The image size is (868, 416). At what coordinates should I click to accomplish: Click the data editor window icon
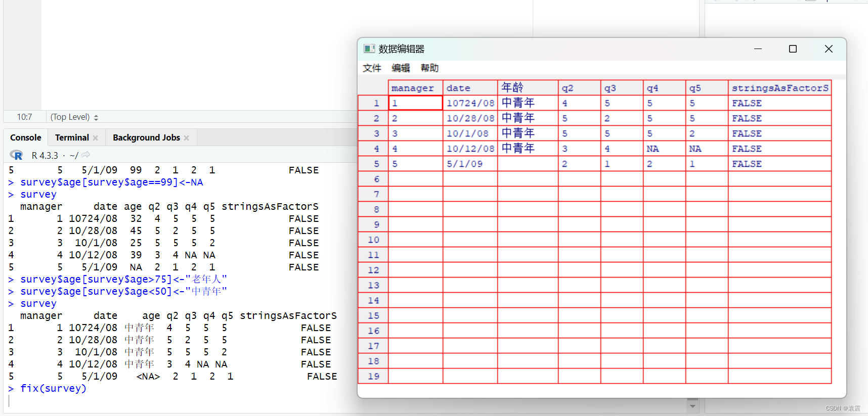pos(369,49)
